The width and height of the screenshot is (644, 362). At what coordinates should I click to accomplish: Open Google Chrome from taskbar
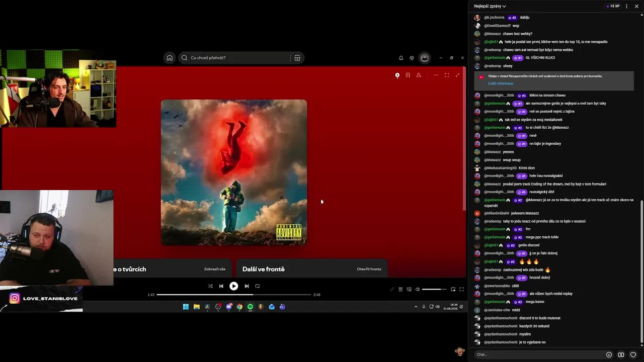click(x=239, y=307)
